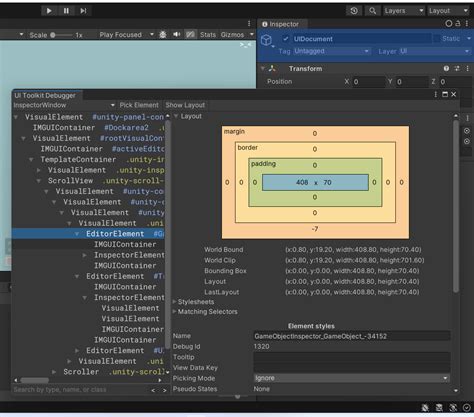Collapse the ScrollView tree node
474x417 pixels.
(x=39, y=181)
